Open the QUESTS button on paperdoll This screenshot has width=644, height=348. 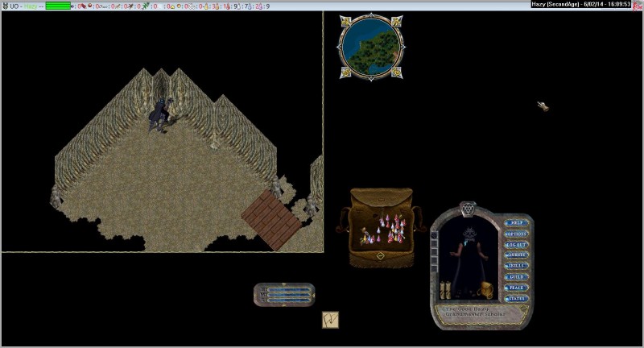pyautogui.click(x=516, y=255)
